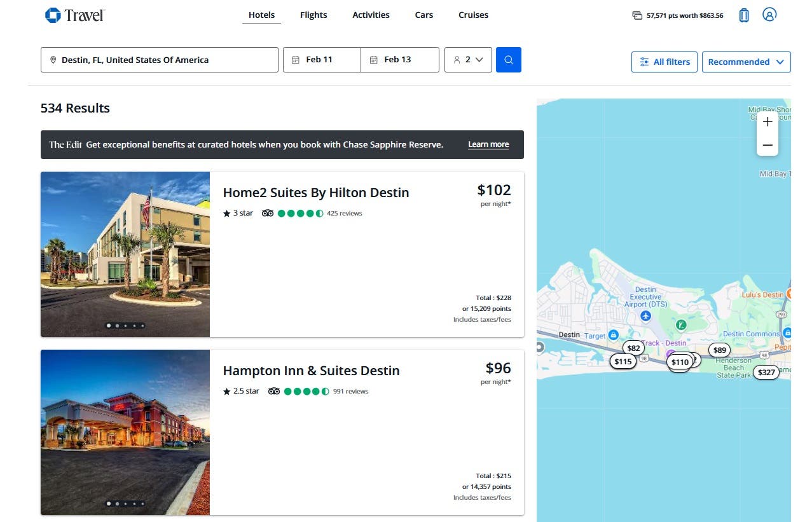Expand the Recommended sort dropdown
812x522 pixels.
tap(746, 62)
